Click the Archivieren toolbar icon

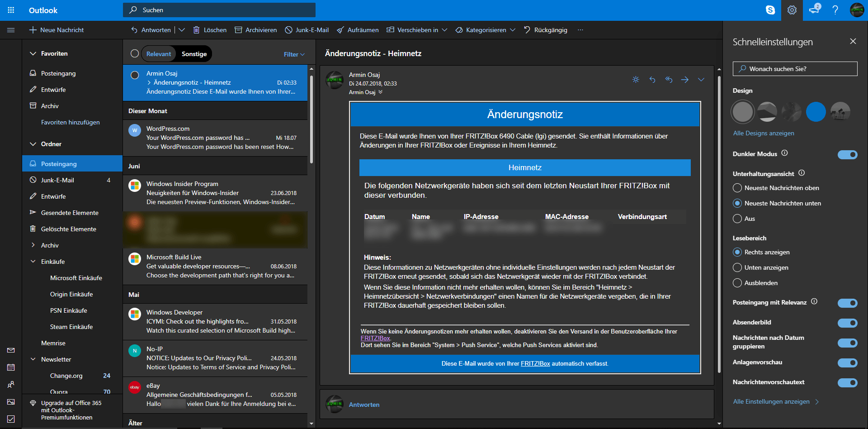238,30
